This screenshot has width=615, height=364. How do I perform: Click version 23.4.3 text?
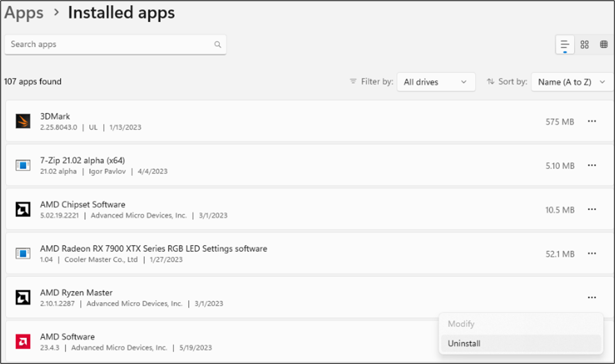[50, 348]
